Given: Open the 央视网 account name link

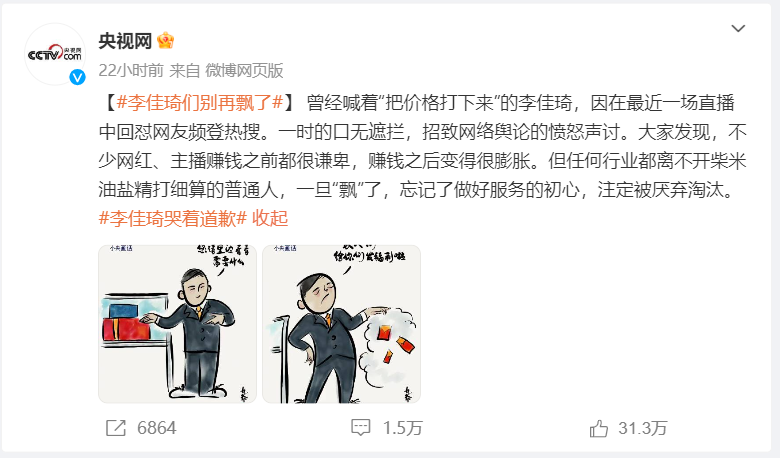Looking at the screenshot, I should 125,41.
